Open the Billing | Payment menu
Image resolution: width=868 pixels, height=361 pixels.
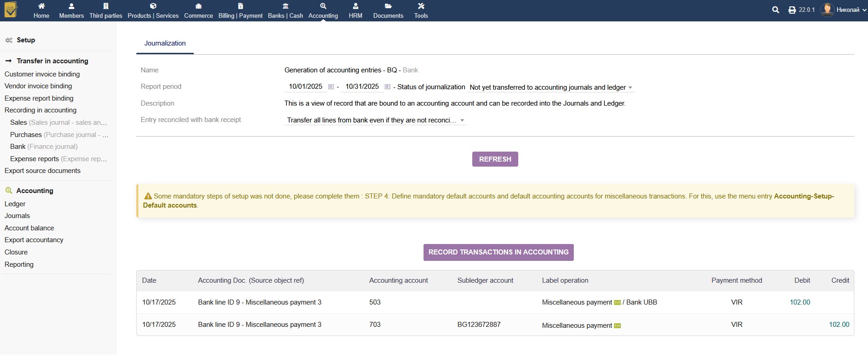[x=240, y=11]
